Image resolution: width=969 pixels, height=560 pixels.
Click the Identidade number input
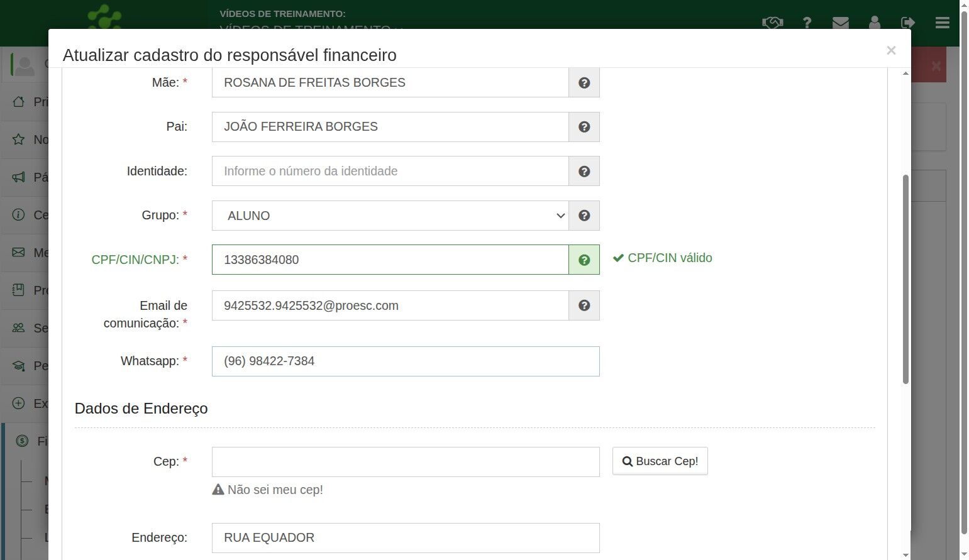pyautogui.click(x=390, y=172)
